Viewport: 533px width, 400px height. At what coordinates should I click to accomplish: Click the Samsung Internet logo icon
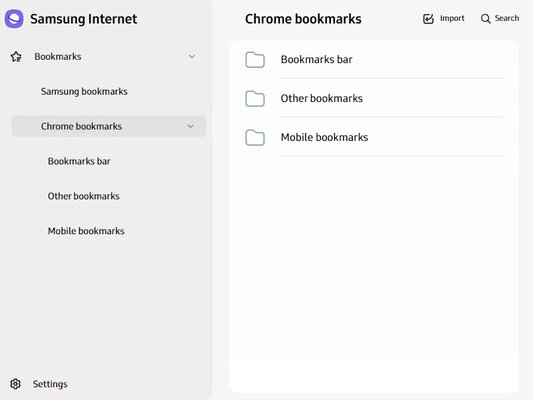[x=14, y=19]
